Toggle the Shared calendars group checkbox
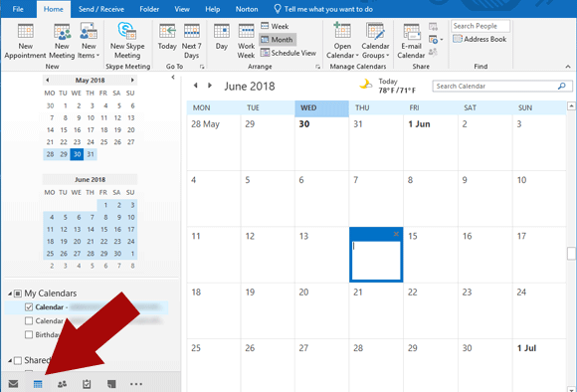Screen dimensions: 577x392 [x=18, y=360]
